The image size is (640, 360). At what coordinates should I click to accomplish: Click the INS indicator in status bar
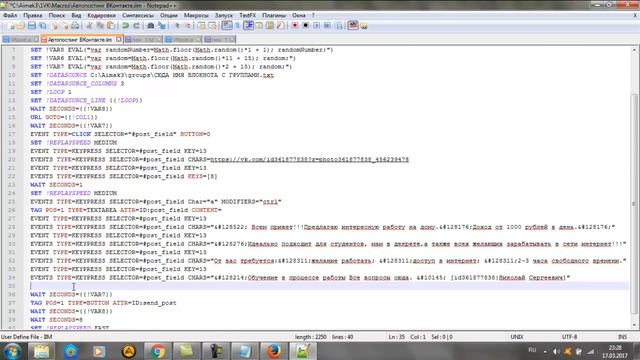622,337
